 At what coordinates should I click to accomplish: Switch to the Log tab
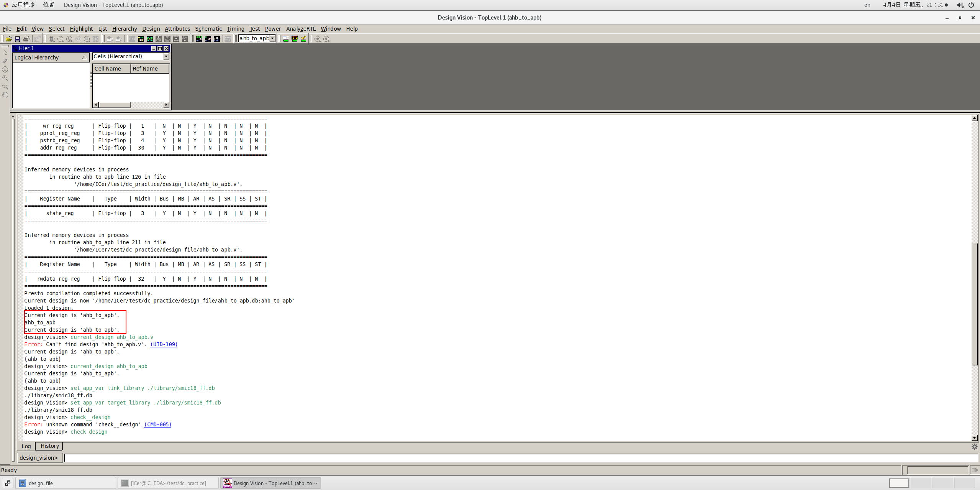coord(26,446)
